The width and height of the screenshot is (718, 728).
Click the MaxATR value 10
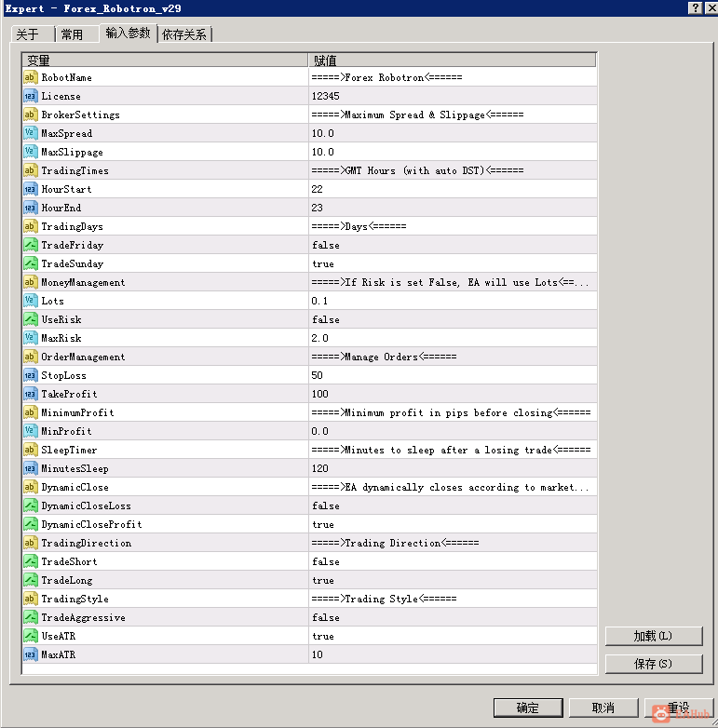318,654
